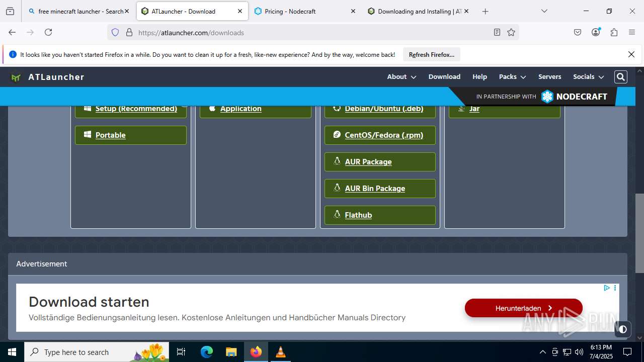This screenshot has height=362, width=644.
Task: Open a new browser tab
Action: 485,11
